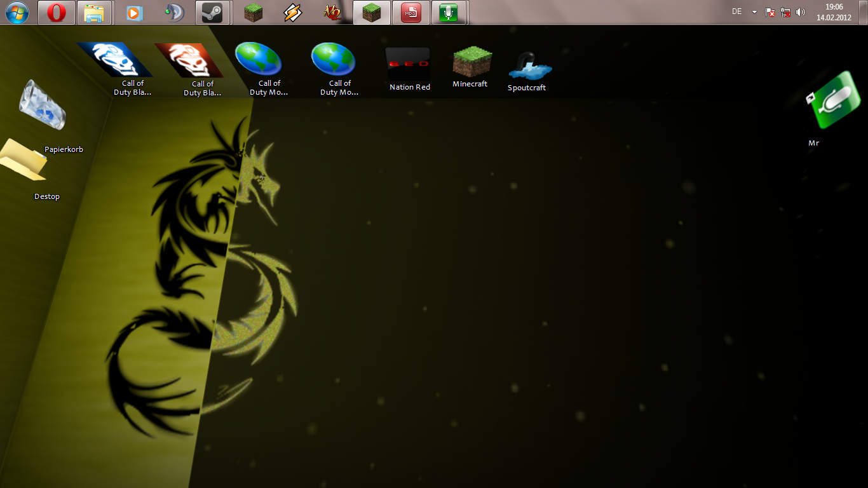Open the Windows Start menu
868x488 pixels.
pos(17,12)
